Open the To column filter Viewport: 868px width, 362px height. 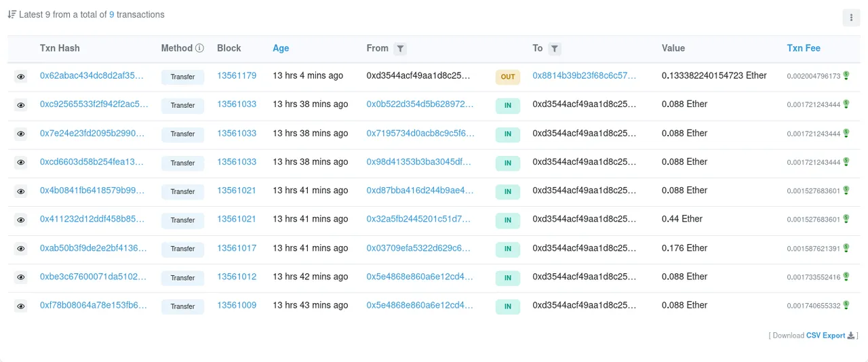[555, 49]
